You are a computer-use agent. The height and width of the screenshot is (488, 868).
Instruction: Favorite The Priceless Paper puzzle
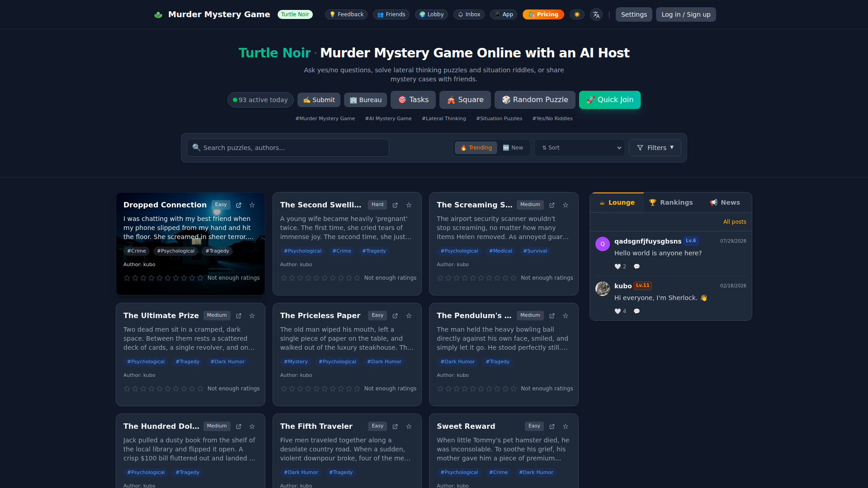point(409,316)
